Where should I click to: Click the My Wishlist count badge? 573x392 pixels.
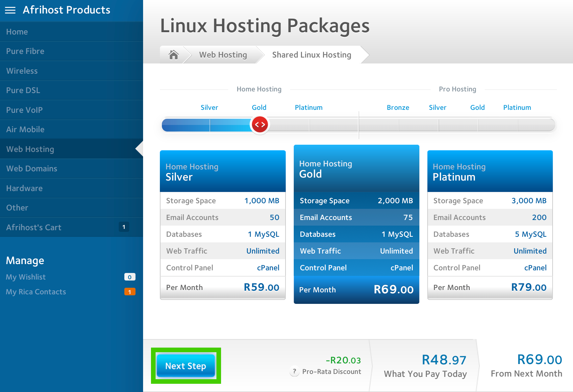click(x=130, y=277)
